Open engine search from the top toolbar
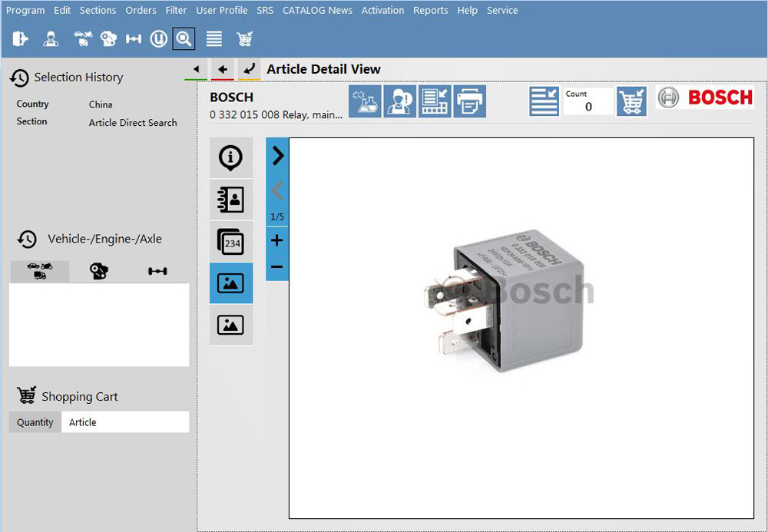The width and height of the screenshot is (768, 532). 108,38
